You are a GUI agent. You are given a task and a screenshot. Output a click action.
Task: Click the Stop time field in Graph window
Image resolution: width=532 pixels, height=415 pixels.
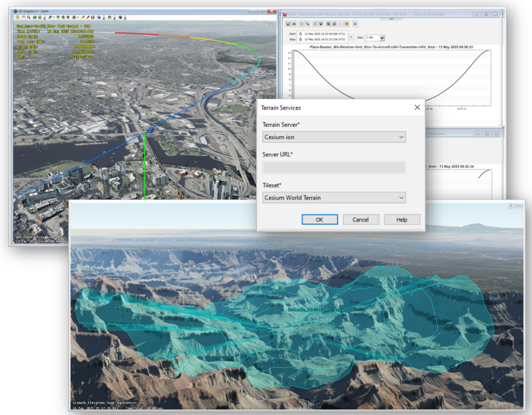(x=325, y=40)
